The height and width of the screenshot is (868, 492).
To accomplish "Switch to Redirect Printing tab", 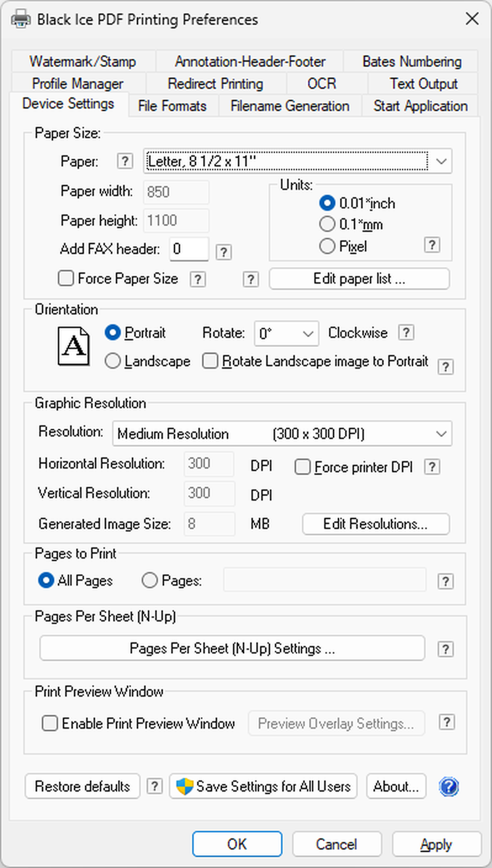I will [216, 83].
